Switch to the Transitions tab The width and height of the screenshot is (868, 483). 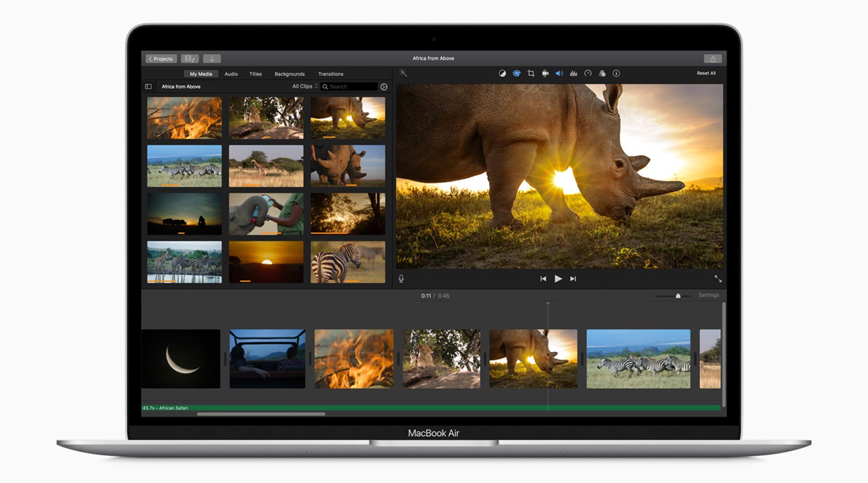click(330, 74)
